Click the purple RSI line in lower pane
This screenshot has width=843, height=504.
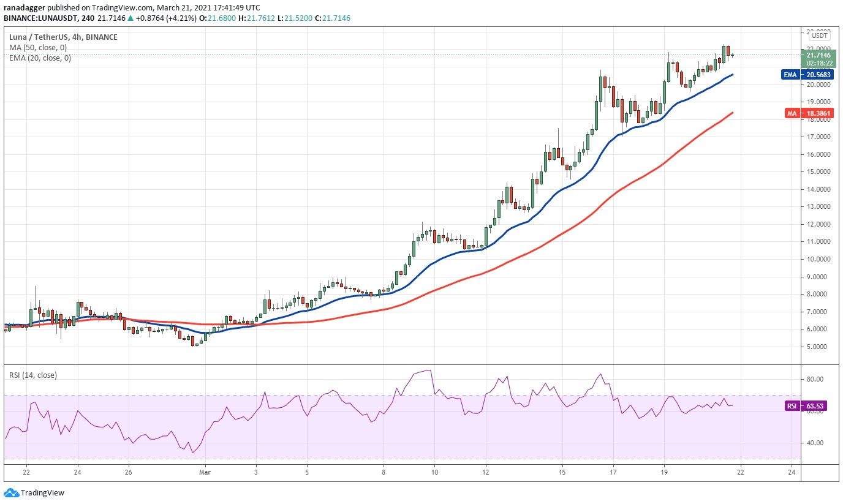(368, 418)
